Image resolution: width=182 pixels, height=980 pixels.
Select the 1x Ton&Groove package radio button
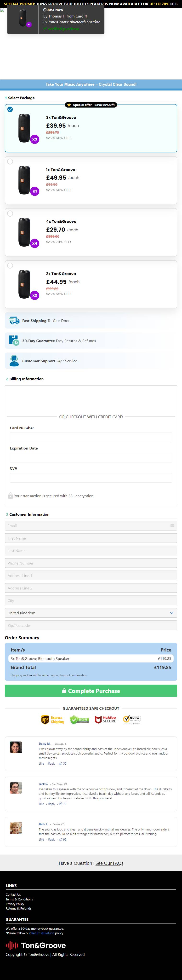point(10,162)
